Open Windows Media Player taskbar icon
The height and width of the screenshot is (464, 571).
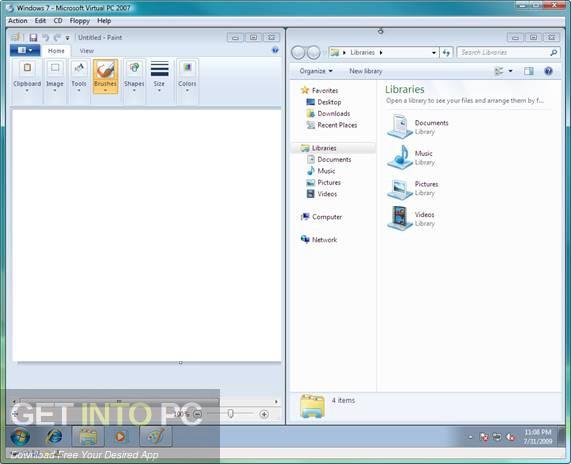point(120,436)
